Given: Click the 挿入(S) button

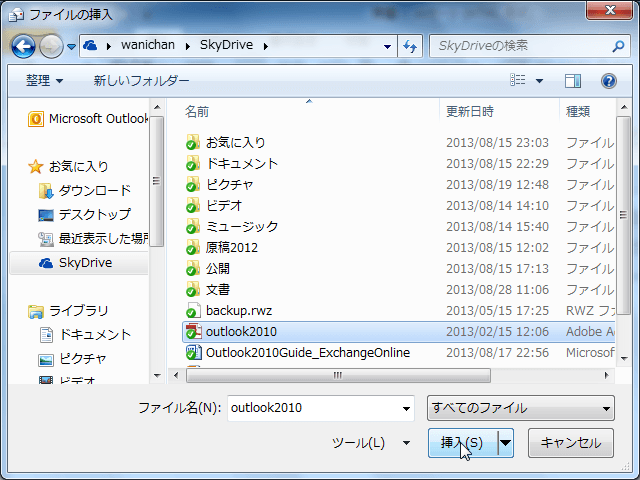Looking at the screenshot, I should click(x=462, y=443).
